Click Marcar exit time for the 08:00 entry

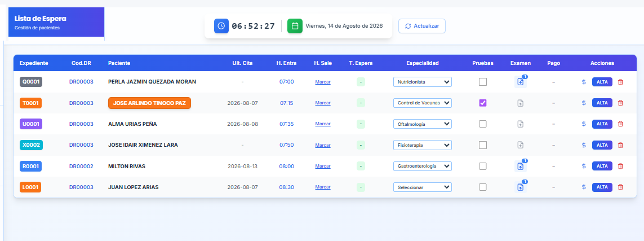[323, 166]
